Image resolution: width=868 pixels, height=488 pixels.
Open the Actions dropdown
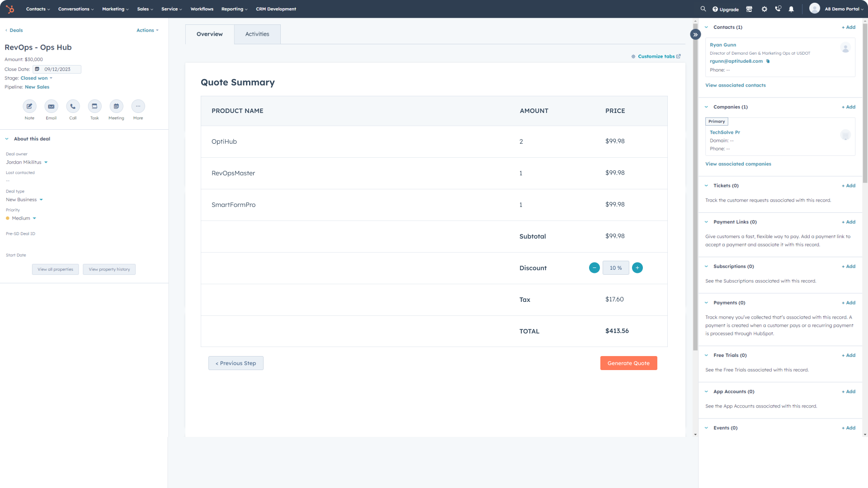(147, 30)
